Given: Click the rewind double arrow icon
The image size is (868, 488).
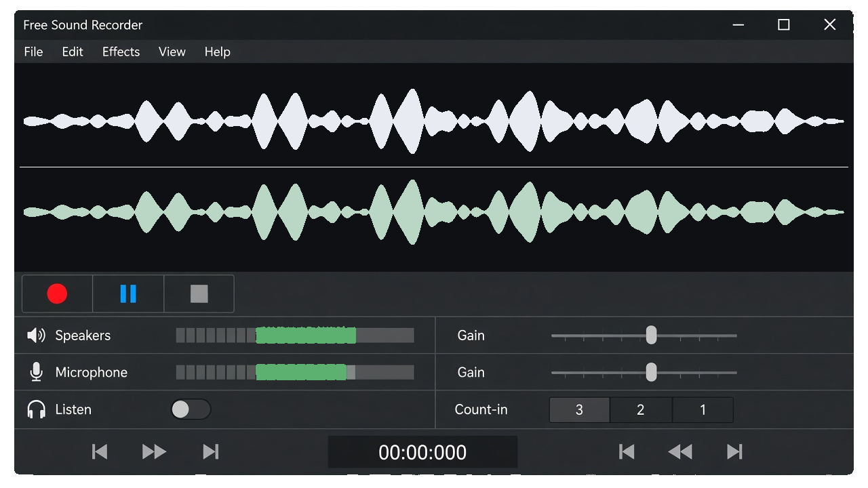Looking at the screenshot, I should [680, 451].
